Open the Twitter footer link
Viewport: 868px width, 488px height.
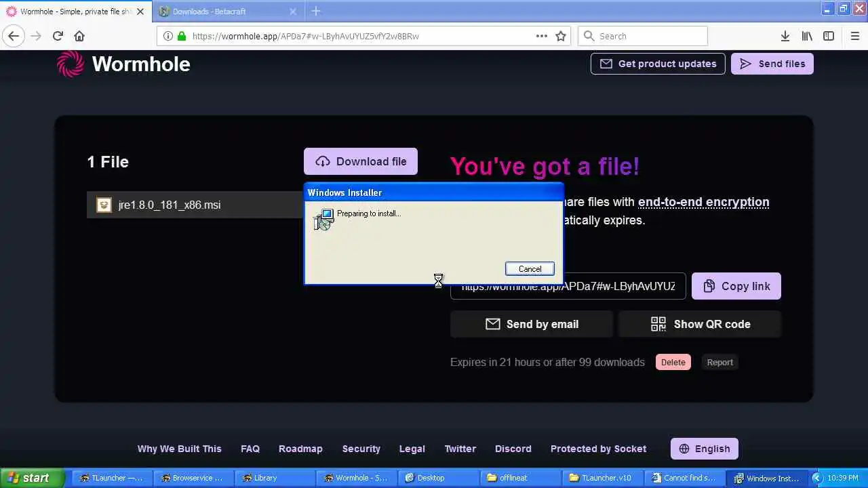coord(460,449)
